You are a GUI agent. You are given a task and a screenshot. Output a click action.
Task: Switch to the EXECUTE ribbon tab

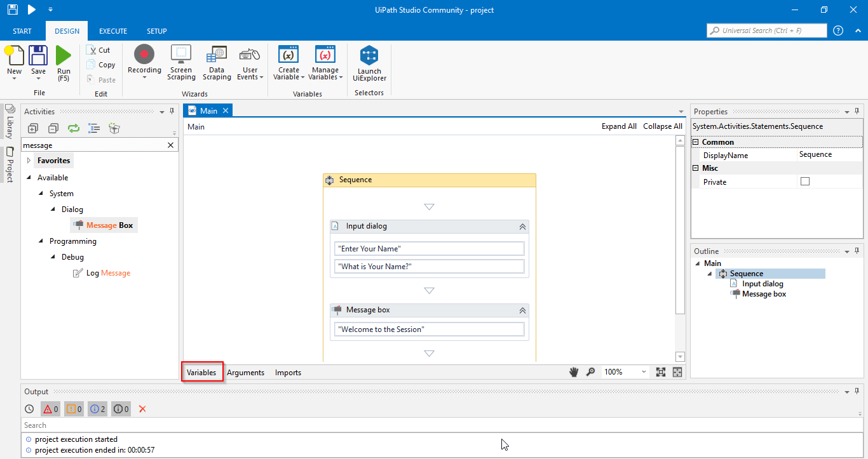113,31
